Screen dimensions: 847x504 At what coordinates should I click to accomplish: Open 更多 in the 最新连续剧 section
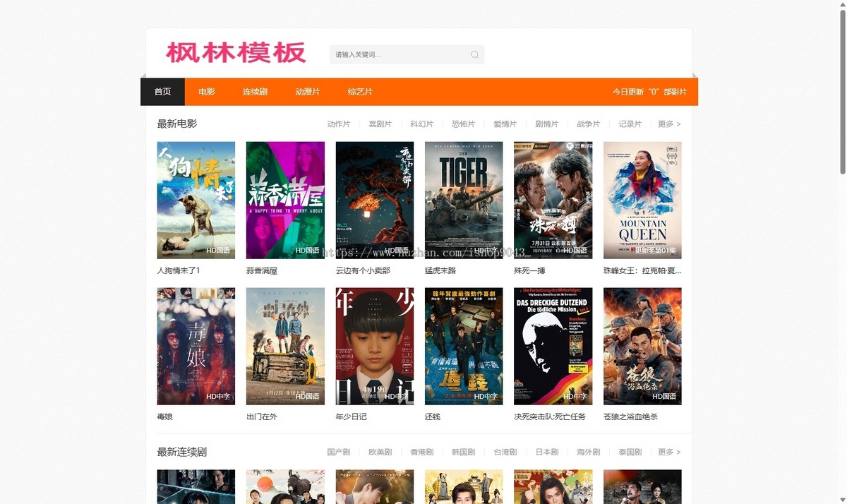(669, 452)
